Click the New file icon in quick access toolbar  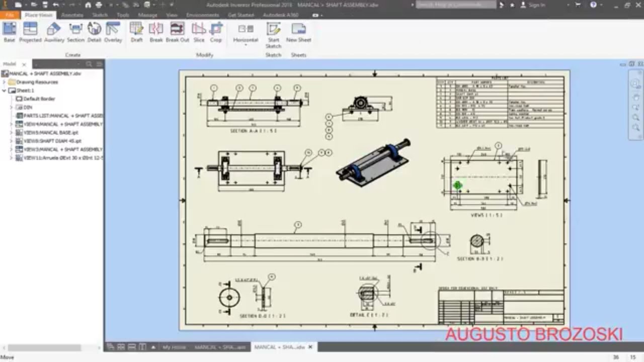point(18,5)
